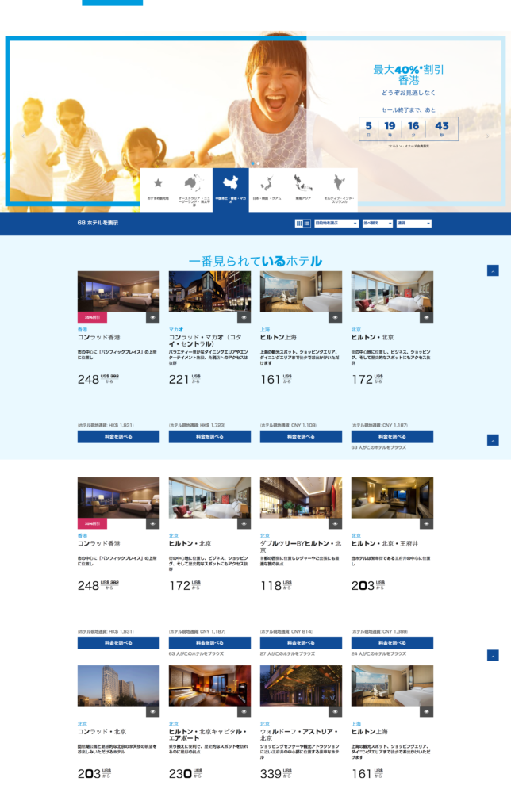Click eye icon on ウォルドーフ・アストリア・北京 photo

pyautogui.click(x=336, y=711)
